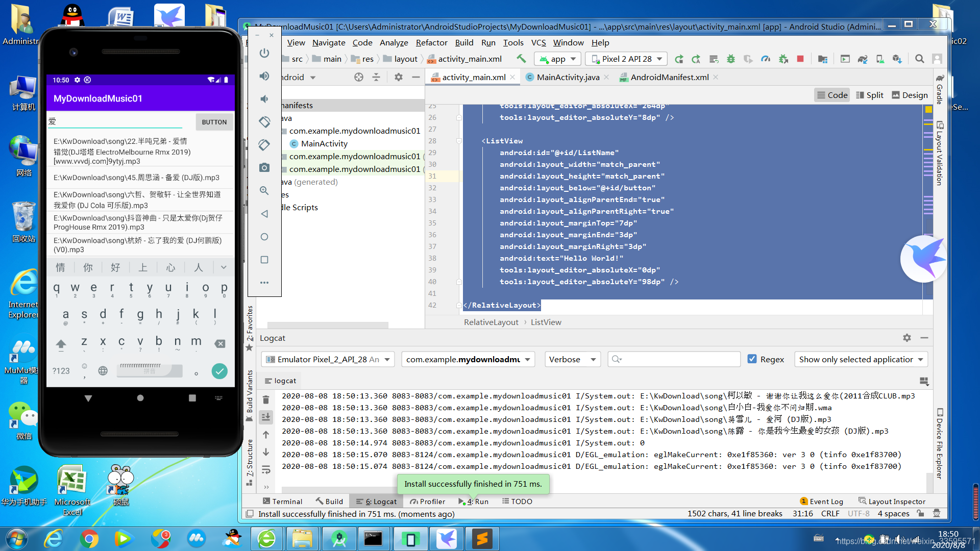Open project panel settings gear
This screenshot has width=980, height=551.
click(x=399, y=77)
